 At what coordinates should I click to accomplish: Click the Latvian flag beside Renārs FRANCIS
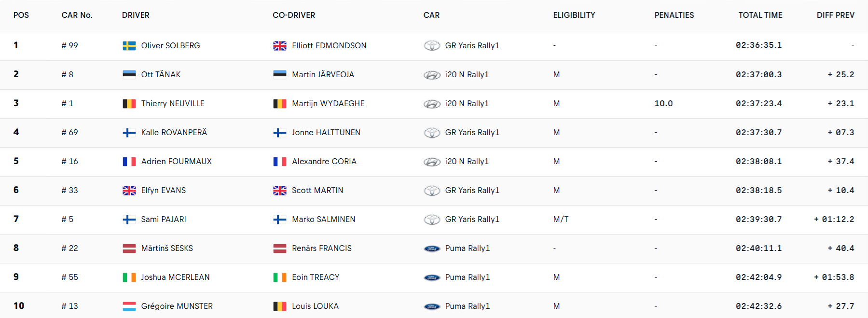(x=280, y=249)
